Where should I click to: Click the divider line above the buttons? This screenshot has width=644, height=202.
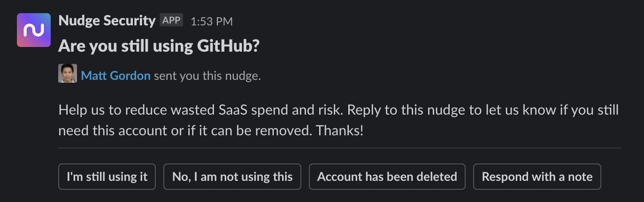coord(340,148)
